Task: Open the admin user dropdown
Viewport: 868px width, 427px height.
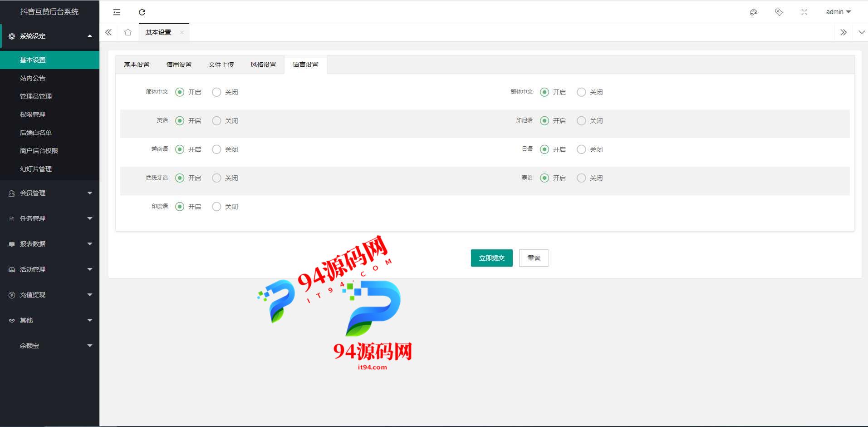Action: (x=839, y=12)
